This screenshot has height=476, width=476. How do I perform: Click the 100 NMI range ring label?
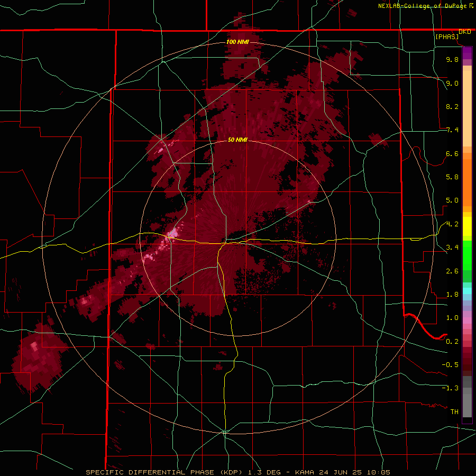[237, 42]
